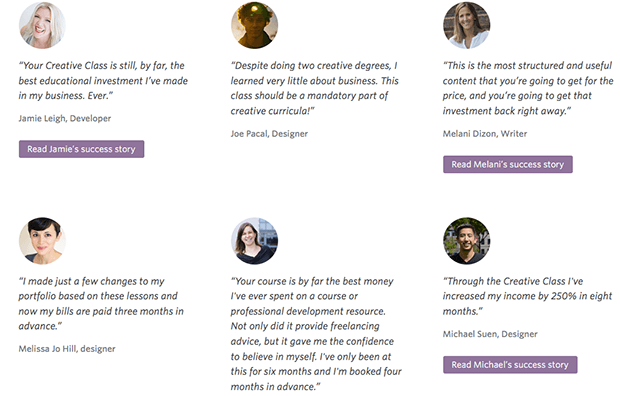Image resolution: width=620 pixels, height=396 pixels.
Task: Click quote starting 'Your Creative Class is still'
Action: (x=103, y=81)
